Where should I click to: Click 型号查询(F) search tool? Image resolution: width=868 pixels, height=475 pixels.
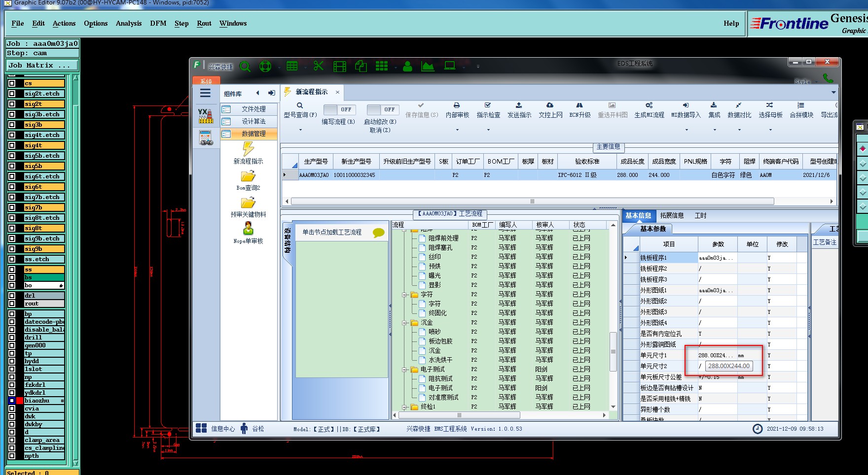(x=300, y=110)
